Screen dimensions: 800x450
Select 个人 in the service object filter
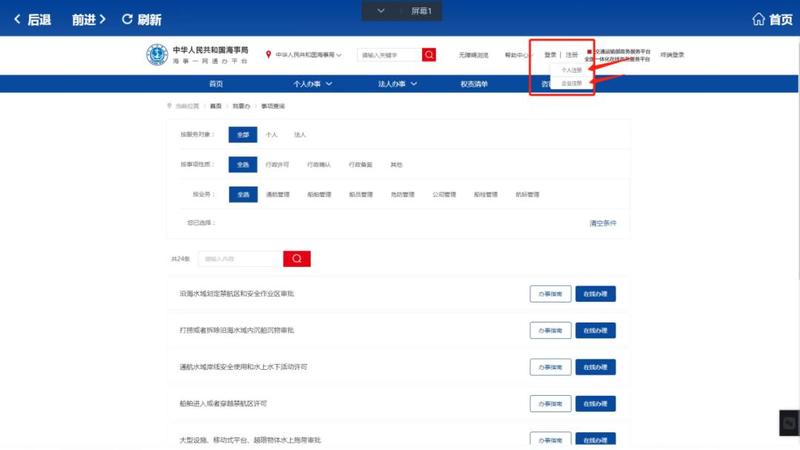tap(271, 134)
